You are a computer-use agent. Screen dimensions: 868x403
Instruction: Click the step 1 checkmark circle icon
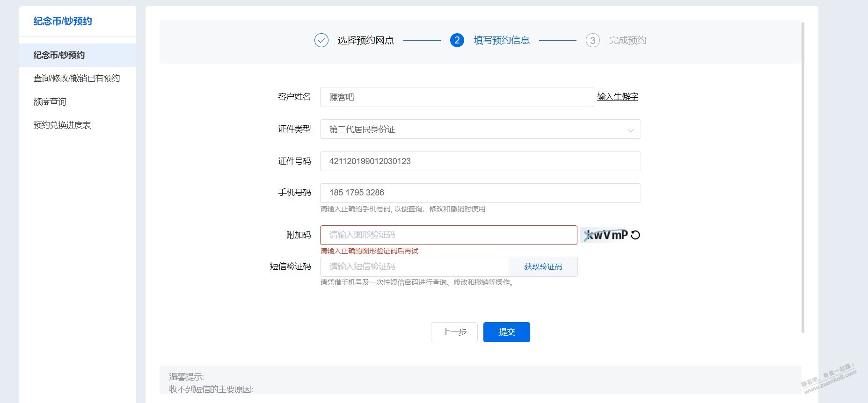321,41
